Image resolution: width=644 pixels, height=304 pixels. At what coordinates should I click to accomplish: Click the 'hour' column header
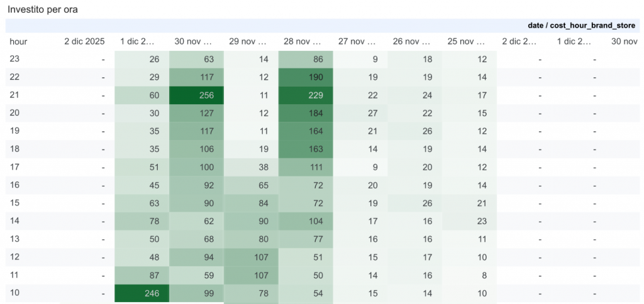pos(18,41)
